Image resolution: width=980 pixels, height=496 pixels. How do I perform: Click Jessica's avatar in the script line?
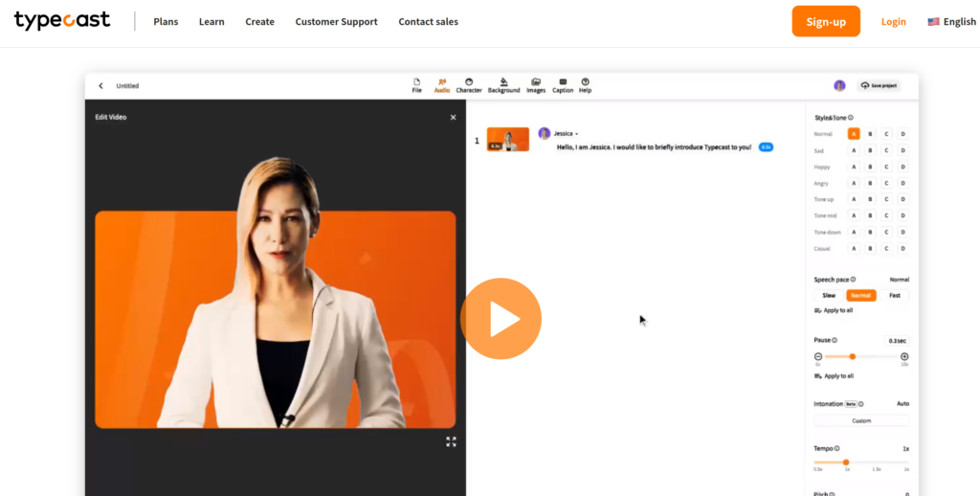coord(545,133)
